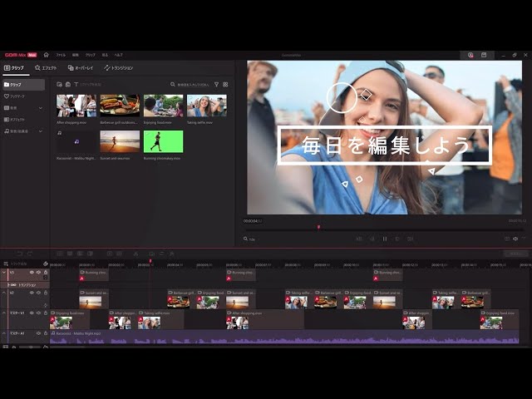The width and height of the screenshot is (532, 399).
Task: Select Barbecue grill outdoors thumbnail
Action: (120, 106)
